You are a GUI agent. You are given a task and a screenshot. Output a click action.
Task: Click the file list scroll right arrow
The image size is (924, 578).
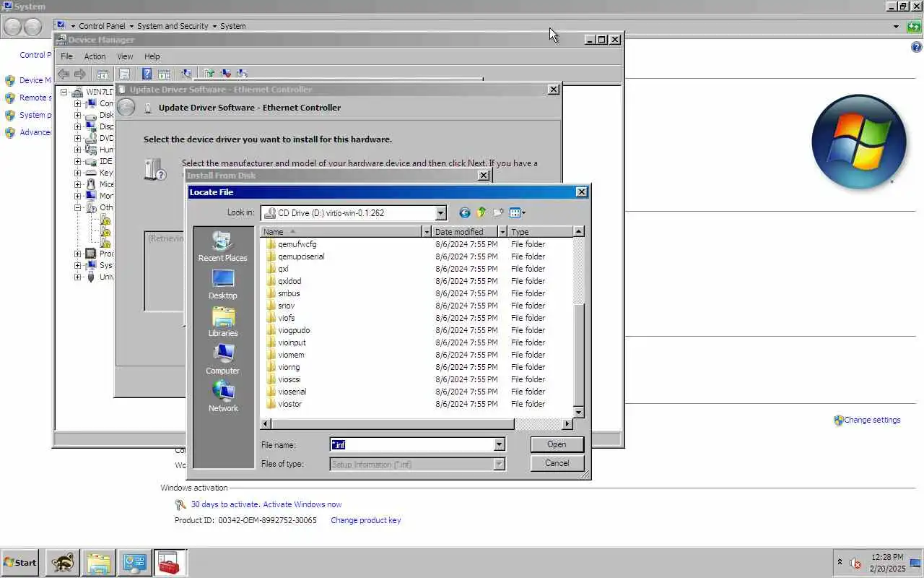567,424
